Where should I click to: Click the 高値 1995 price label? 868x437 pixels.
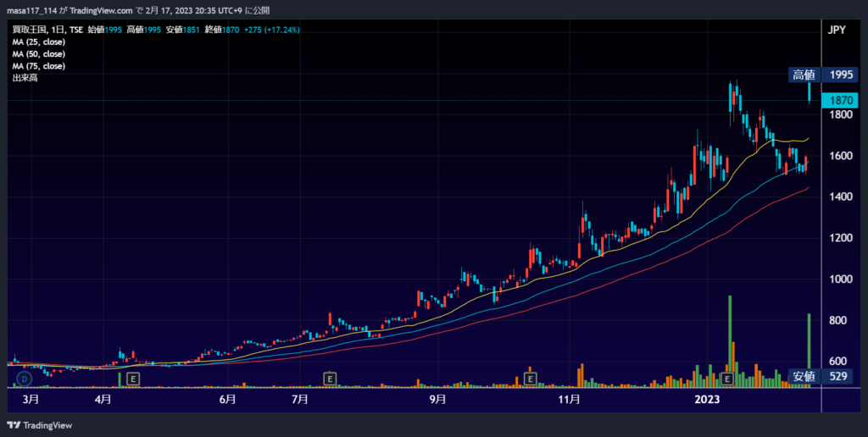[823, 75]
